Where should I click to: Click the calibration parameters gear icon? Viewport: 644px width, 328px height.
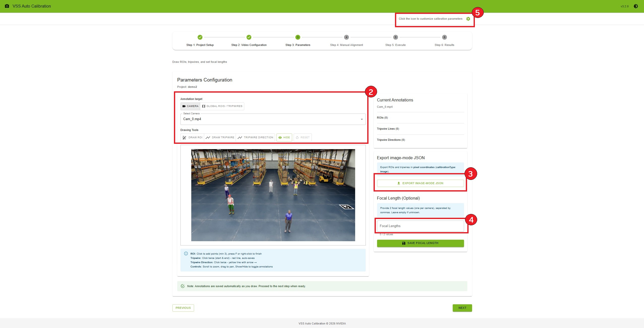468,19
